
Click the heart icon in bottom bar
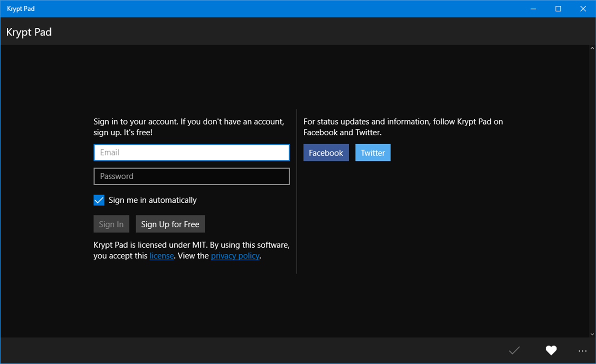click(x=551, y=351)
